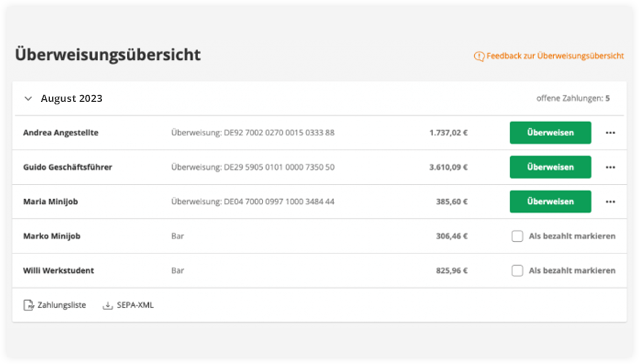Collapse the August 2023 section

pyautogui.click(x=28, y=99)
